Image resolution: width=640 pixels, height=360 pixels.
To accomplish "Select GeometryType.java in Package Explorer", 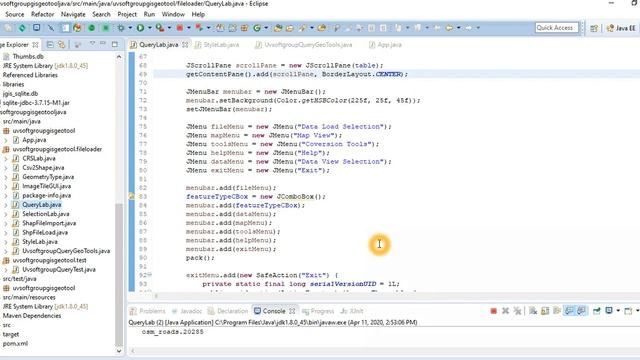I will (x=48, y=177).
